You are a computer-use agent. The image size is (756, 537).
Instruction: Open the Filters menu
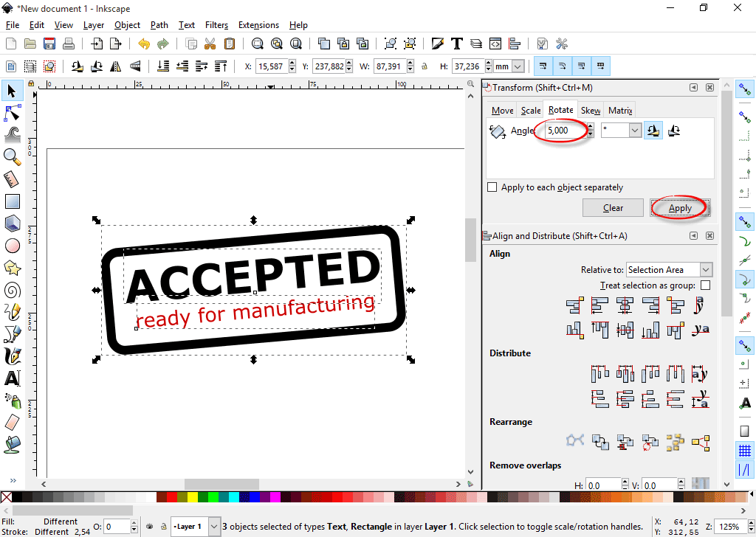(x=216, y=24)
